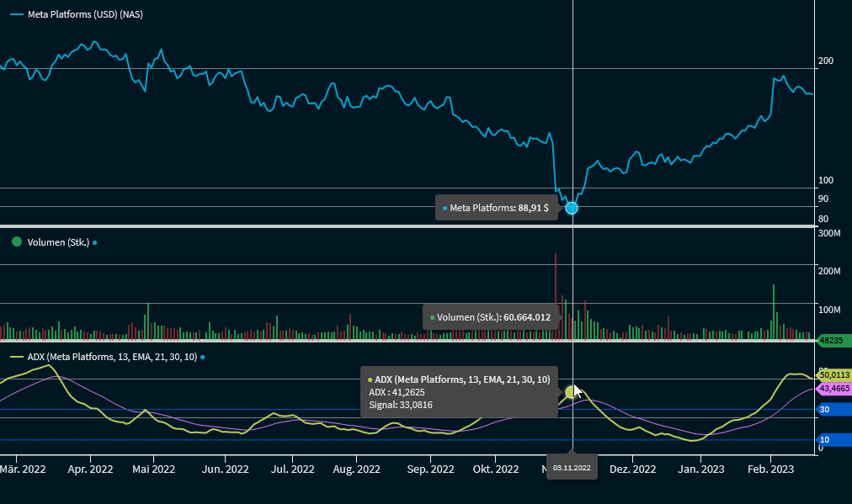Click the Jan. 2023 date axis label
This screenshot has width=852, height=504.
(700, 470)
